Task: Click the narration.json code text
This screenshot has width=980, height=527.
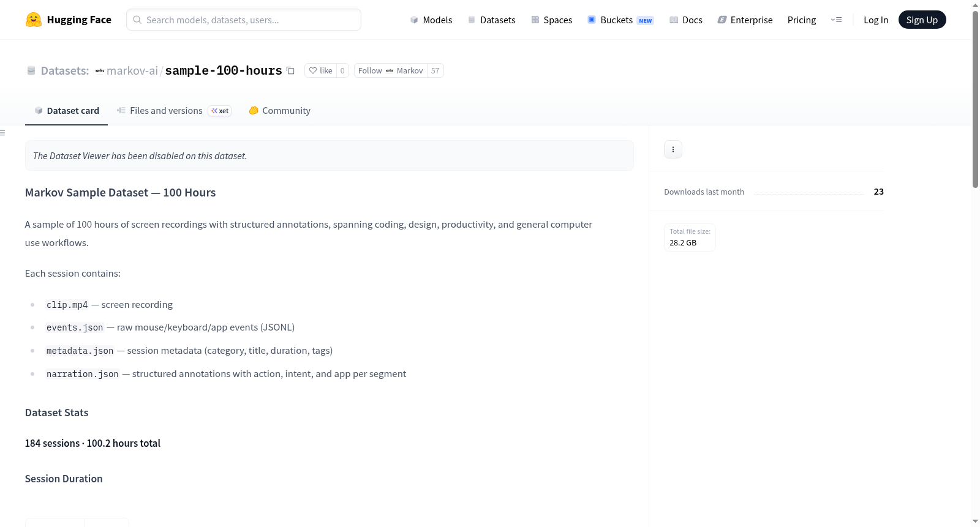Action: coord(83,374)
